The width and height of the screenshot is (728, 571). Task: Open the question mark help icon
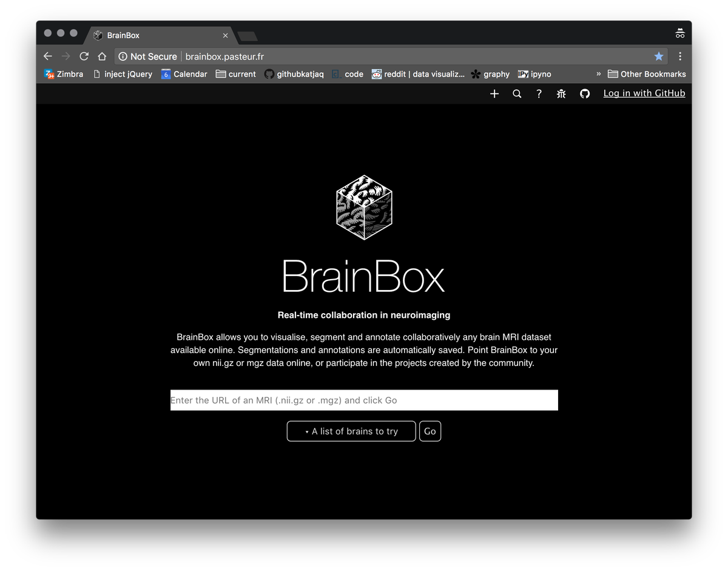point(539,93)
